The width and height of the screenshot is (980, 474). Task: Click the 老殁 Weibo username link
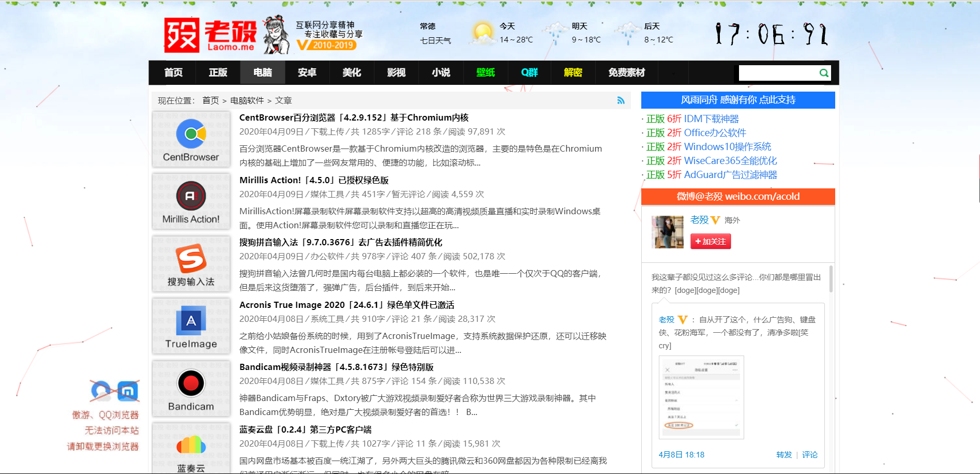click(699, 220)
